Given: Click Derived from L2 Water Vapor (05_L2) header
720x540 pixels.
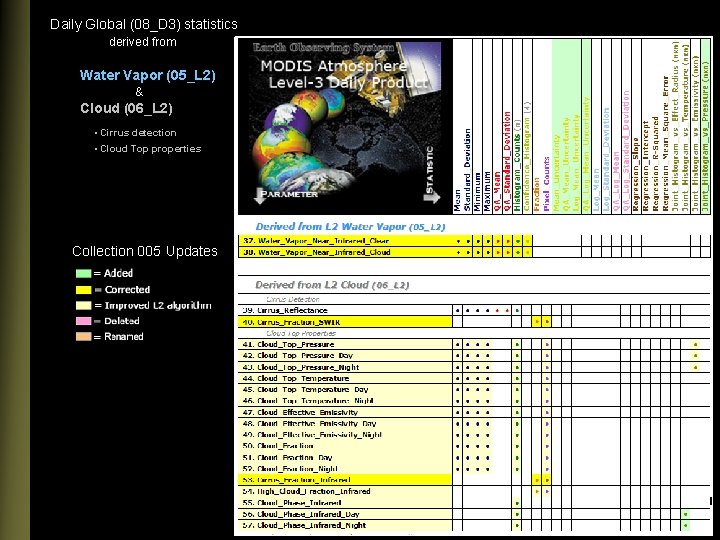Looking at the screenshot, I should [x=350, y=226].
